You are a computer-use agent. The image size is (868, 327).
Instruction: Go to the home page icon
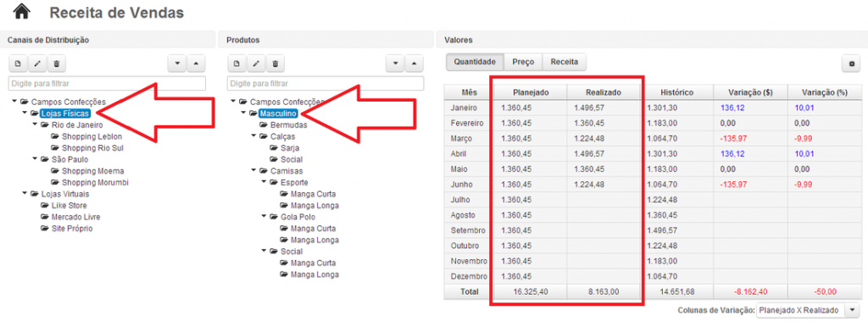point(21,12)
